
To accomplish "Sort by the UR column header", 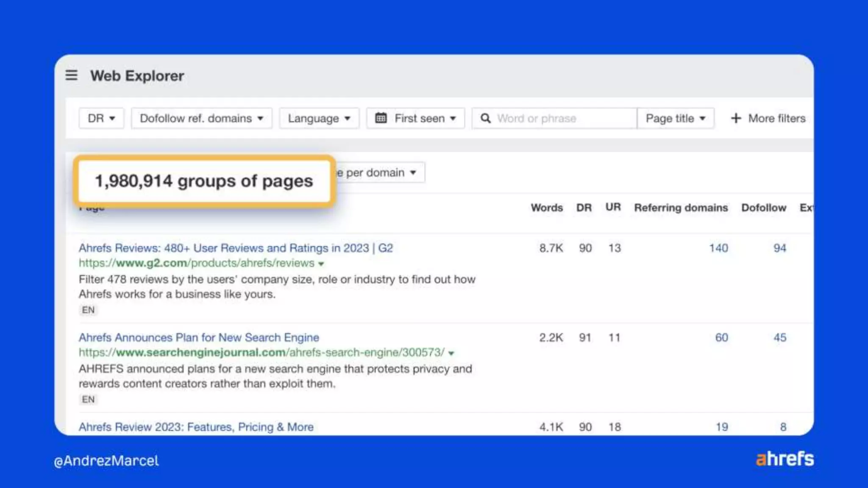I will [x=613, y=207].
